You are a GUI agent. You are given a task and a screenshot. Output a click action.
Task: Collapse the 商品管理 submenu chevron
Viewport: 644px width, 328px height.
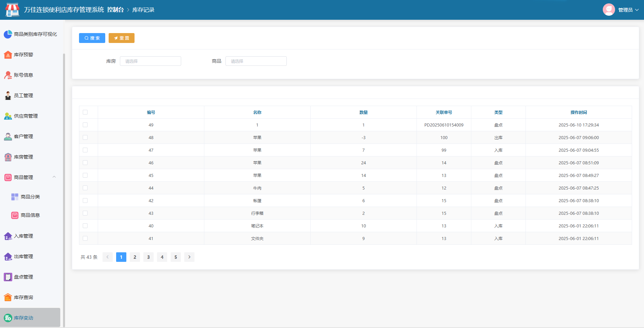point(54,177)
